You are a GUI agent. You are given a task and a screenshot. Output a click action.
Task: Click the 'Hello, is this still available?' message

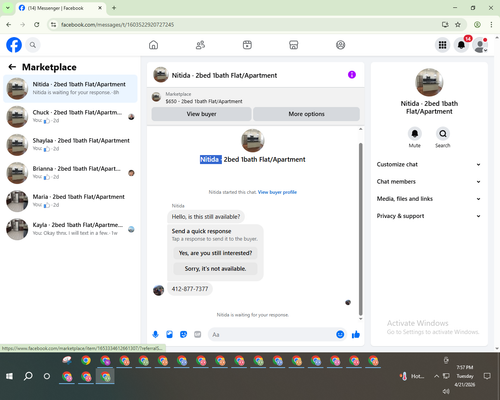tap(206, 217)
